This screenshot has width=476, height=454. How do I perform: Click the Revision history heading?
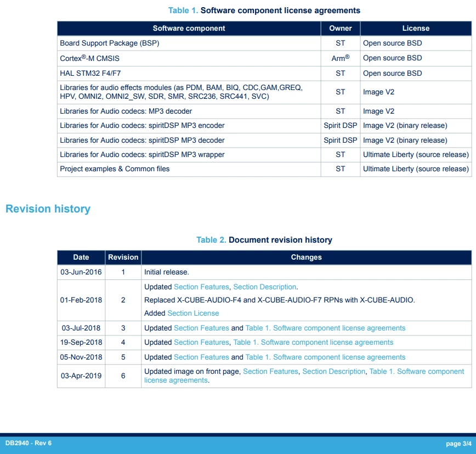tap(48, 209)
